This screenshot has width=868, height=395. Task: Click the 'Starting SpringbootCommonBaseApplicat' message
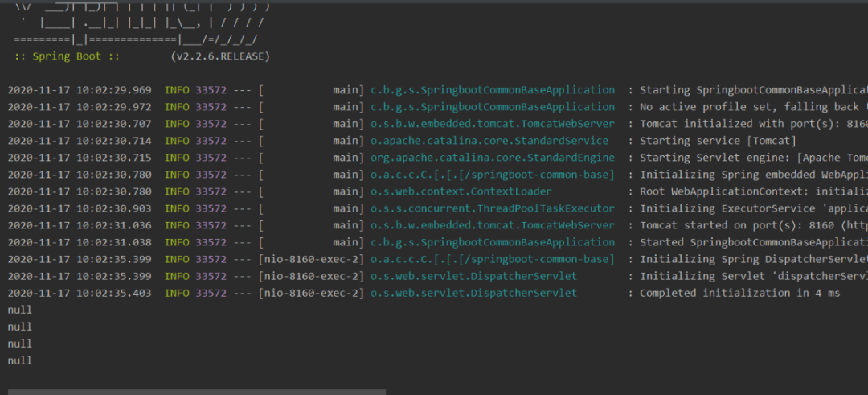coord(753,90)
